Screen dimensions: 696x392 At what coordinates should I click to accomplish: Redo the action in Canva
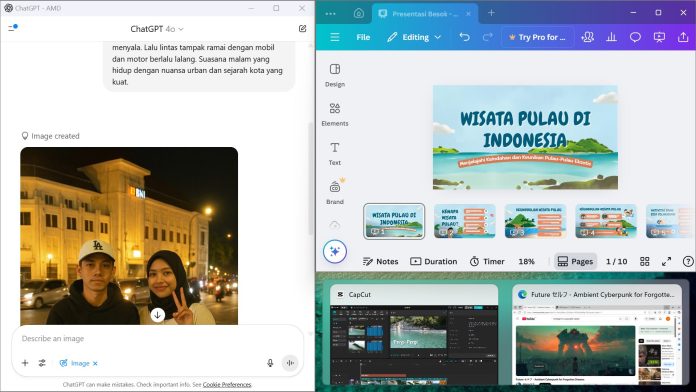tap(487, 37)
